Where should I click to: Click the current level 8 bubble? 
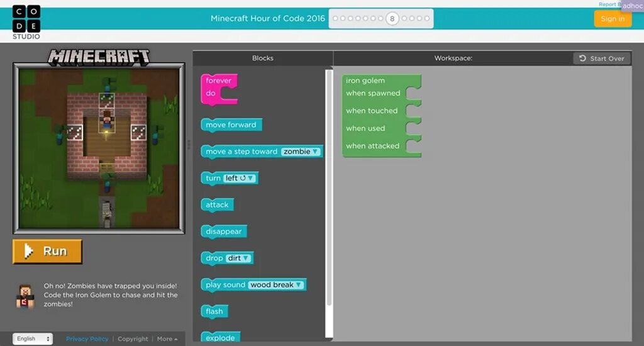tap(392, 18)
